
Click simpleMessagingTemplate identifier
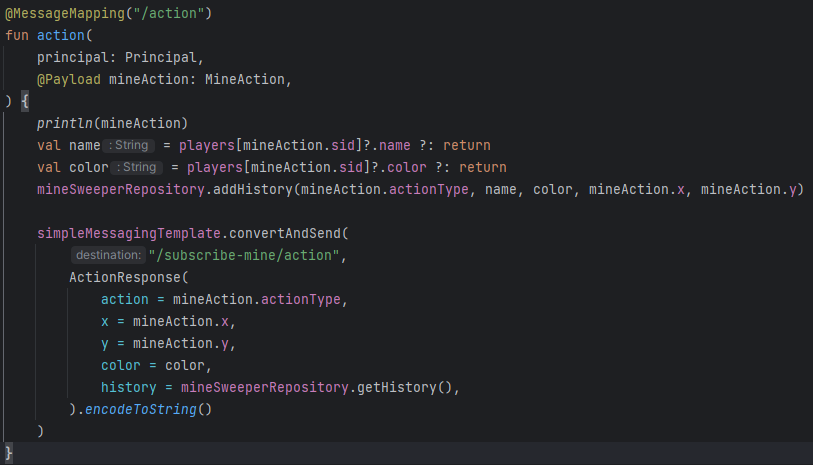(x=129, y=234)
